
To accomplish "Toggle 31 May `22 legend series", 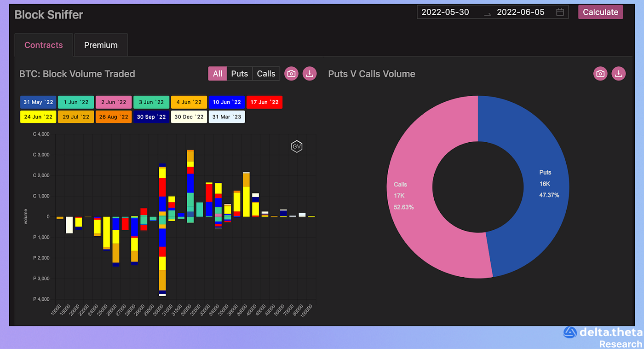I will coord(38,102).
